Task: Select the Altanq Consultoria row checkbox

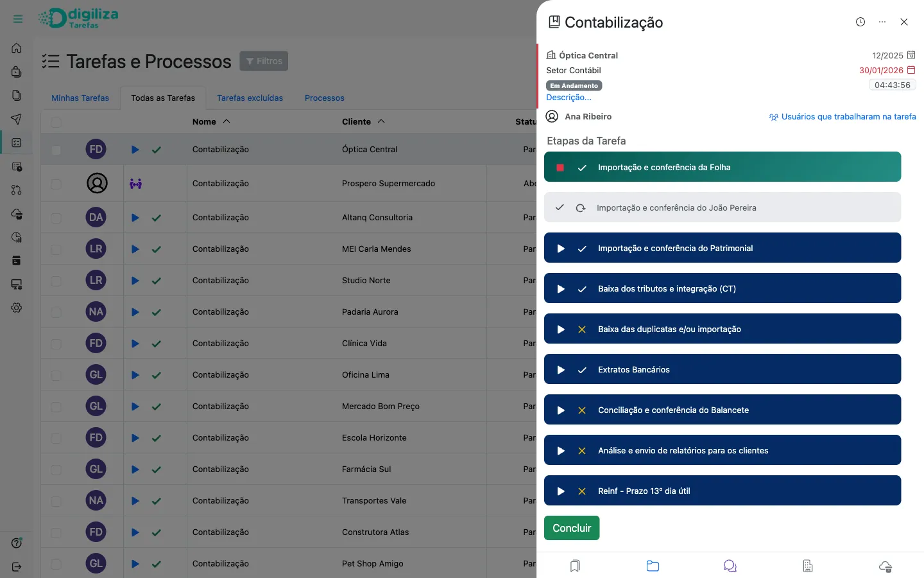Action: tap(56, 218)
